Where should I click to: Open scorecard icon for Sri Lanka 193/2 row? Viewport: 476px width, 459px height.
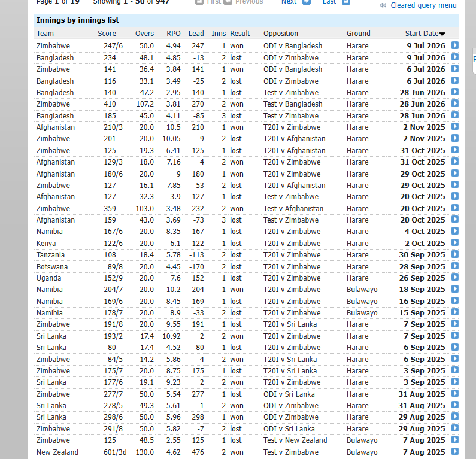point(455,336)
